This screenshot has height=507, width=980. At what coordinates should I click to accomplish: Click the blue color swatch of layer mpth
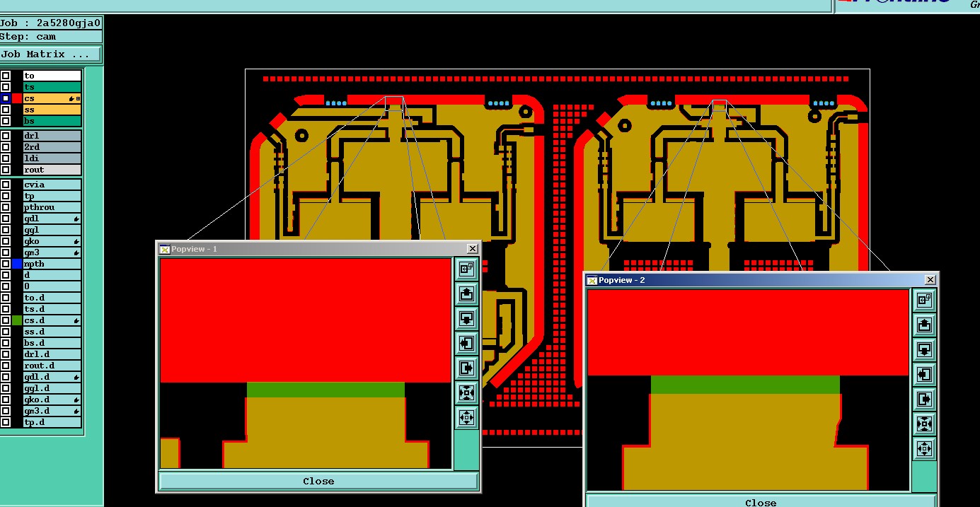[x=17, y=264]
